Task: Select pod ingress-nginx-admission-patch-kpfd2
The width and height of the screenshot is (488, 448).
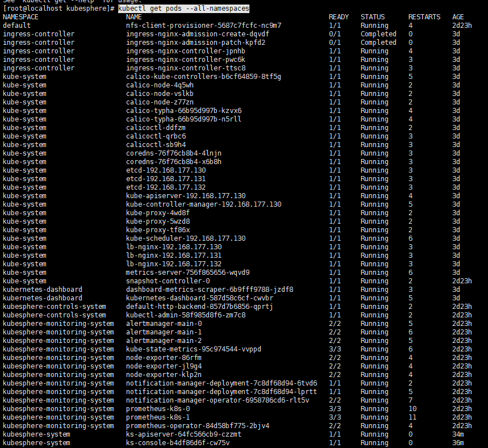Action: [195, 43]
